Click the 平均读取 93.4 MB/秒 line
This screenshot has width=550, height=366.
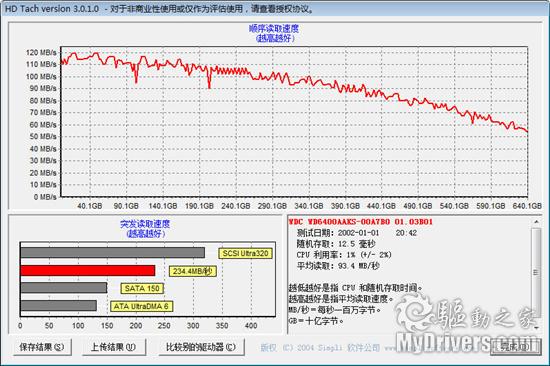pos(338,266)
